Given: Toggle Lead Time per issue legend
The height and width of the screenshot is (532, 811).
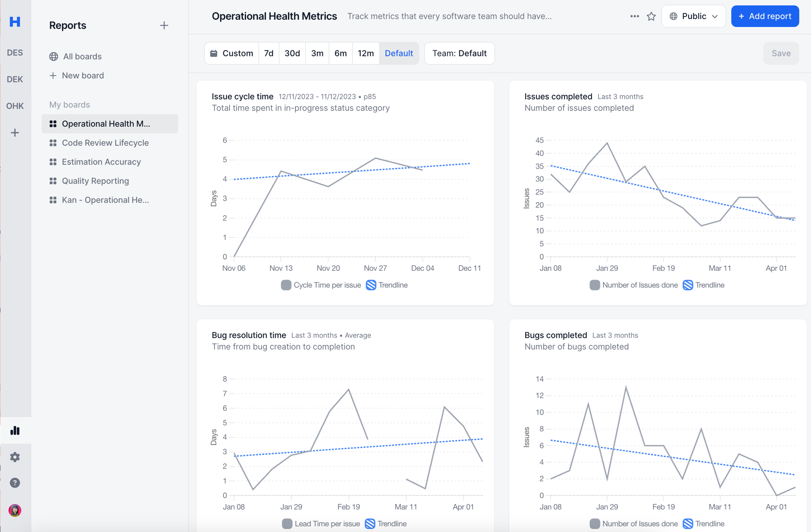Looking at the screenshot, I should 321,524.
